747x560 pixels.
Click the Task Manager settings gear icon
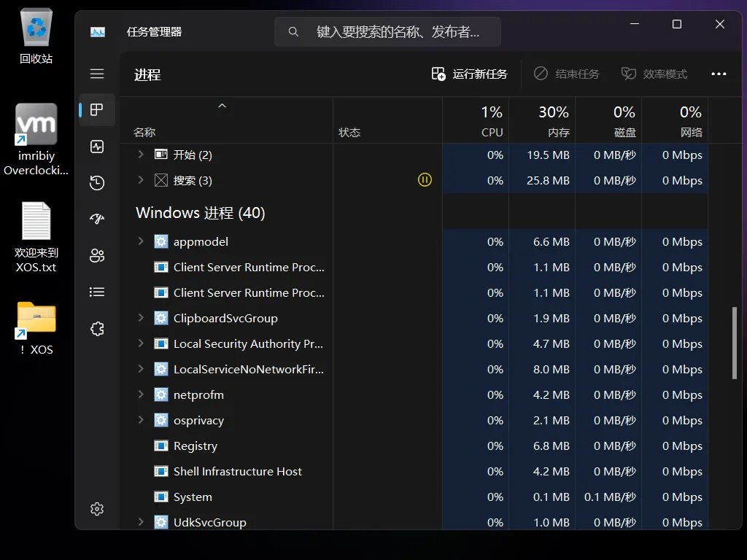pos(97,508)
